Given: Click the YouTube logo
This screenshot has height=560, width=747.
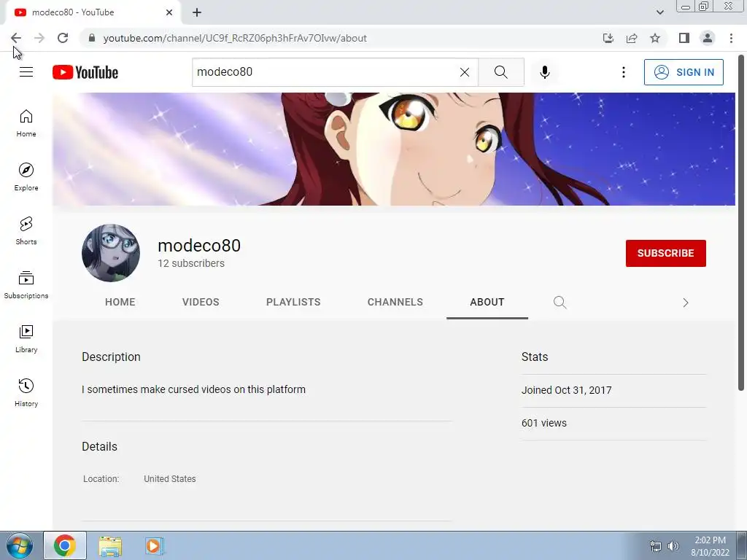Looking at the screenshot, I should click(x=85, y=72).
